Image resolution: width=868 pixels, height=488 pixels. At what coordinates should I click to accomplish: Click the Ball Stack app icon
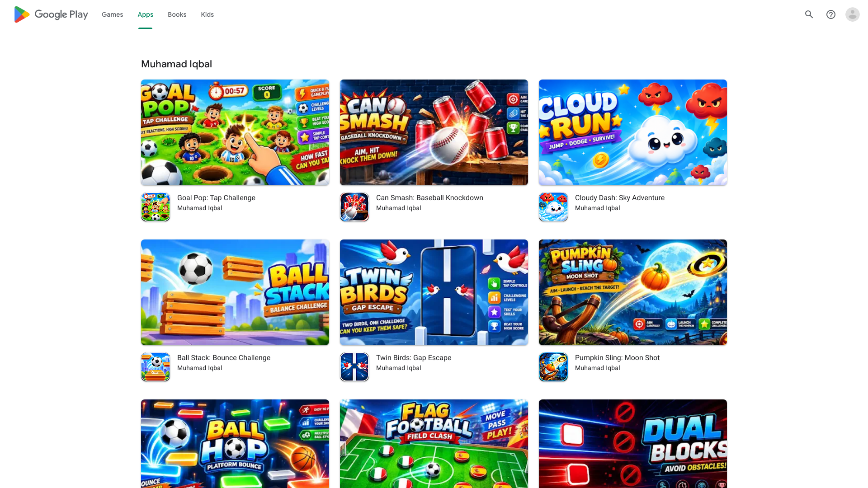coord(156,367)
